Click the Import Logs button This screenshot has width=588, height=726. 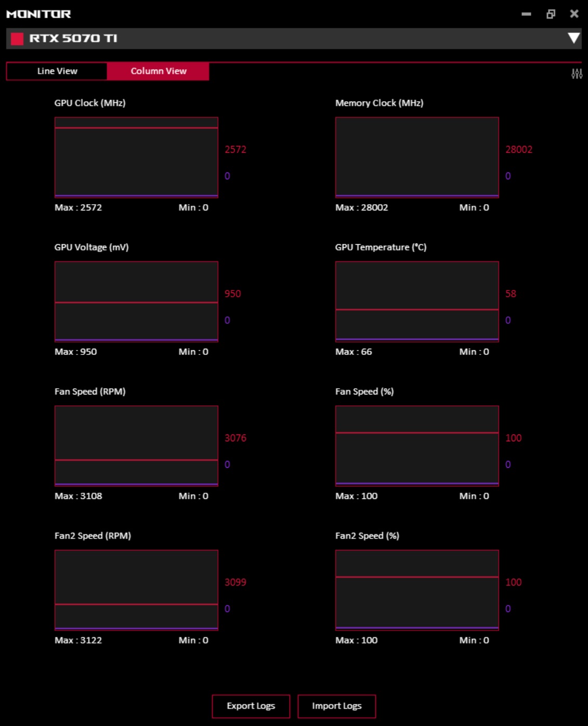[336, 706]
